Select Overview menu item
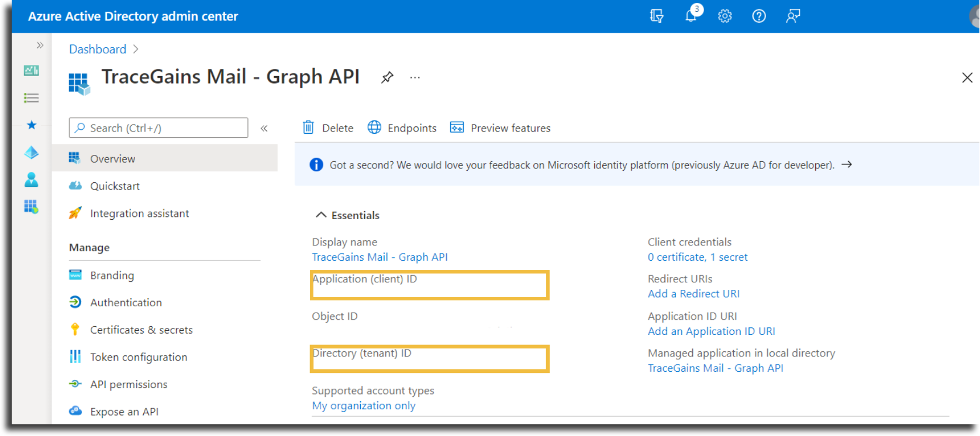The height and width of the screenshot is (436, 980). point(165,158)
